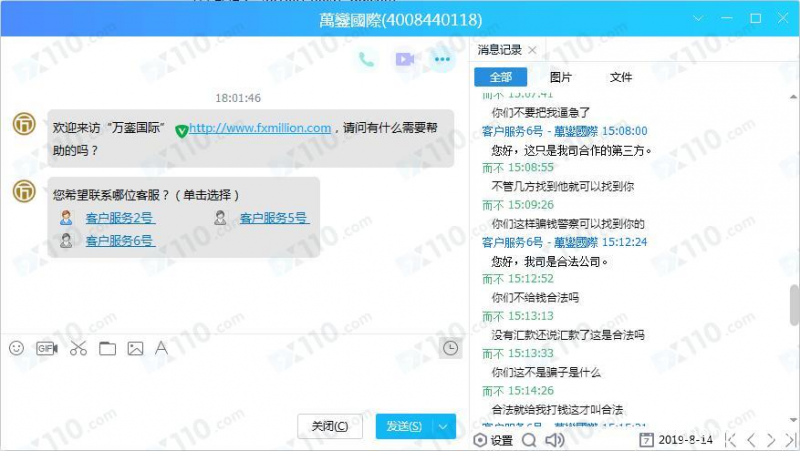Click the avatar beside the agent selection message

[x=24, y=191]
